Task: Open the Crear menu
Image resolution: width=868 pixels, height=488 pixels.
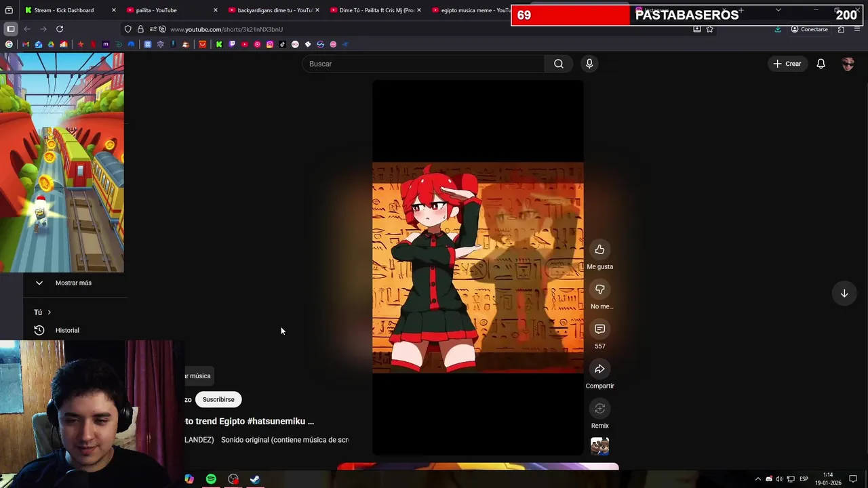Action: coord(787,64)
